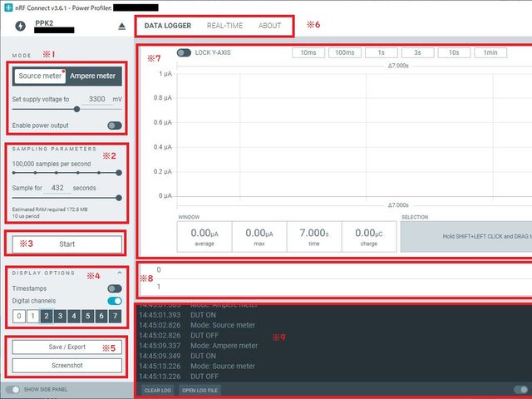Click the window max 0.00 µA value
This screenshot has height=399, width=532.
point(259,237)
